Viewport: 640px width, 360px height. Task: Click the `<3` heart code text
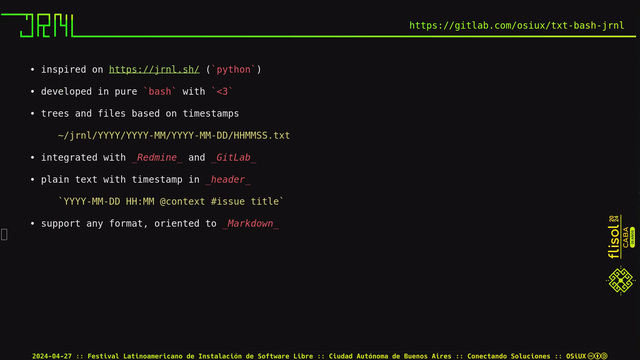pyautogui.click(x=222, y=91)
